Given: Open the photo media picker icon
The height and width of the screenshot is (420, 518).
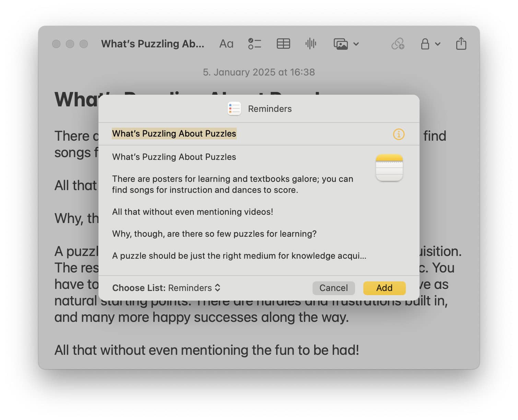Looking at the screenshot, I should (x=341, y=44).
